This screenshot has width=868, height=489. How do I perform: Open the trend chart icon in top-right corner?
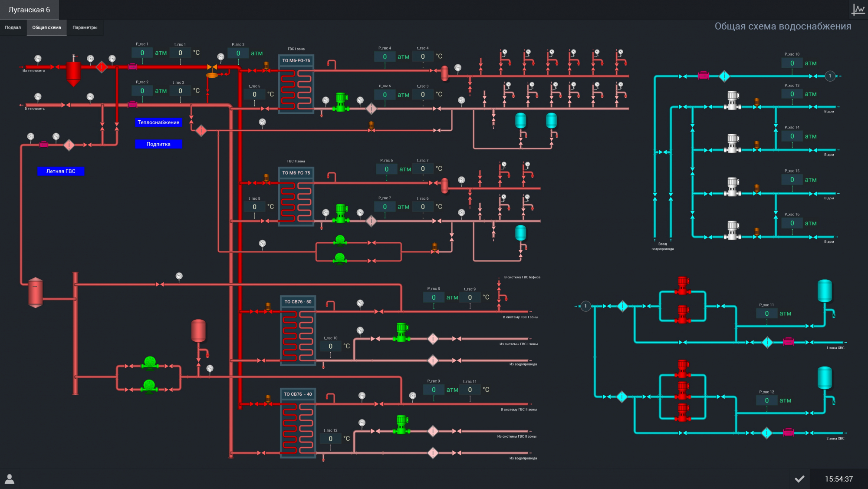[x=858, y=10]
